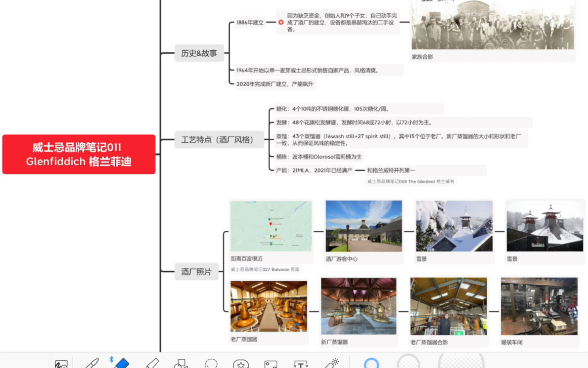Click the 罐装车间 caption

(512, 342)
